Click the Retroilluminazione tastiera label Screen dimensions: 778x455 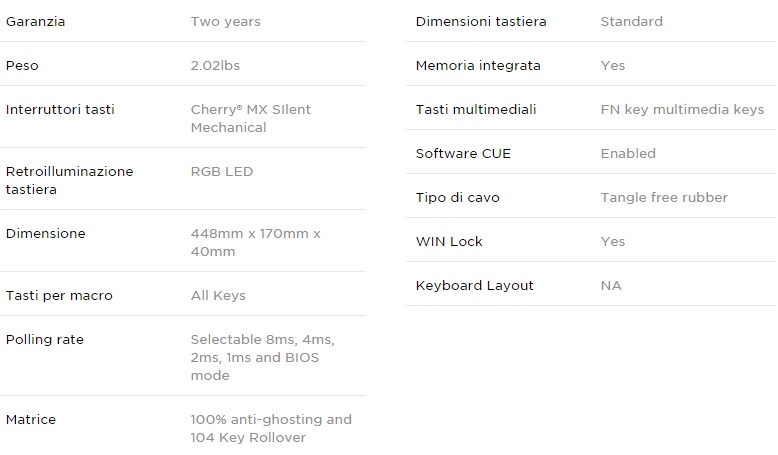coord(69,180)
